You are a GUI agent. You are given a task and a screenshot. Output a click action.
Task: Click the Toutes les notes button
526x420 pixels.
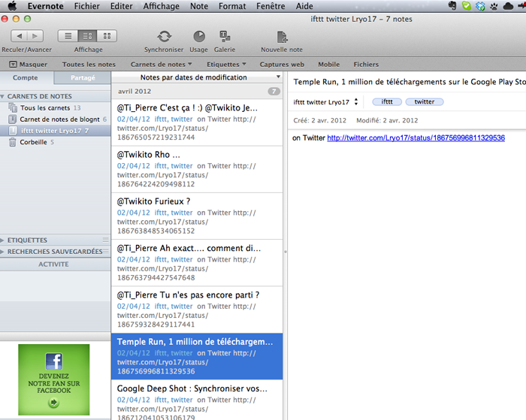[x=89, y=65]
